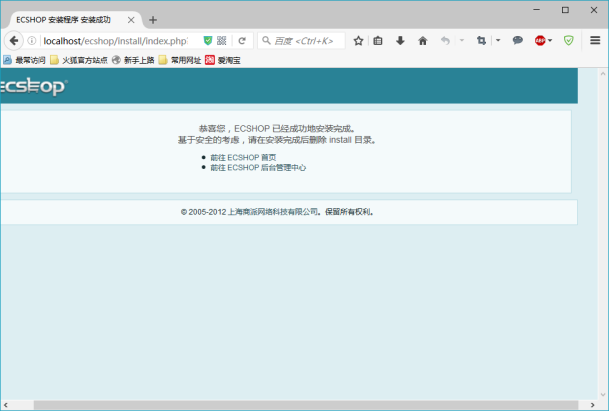Open the Firefox hamburger menu

pos(595,40)
